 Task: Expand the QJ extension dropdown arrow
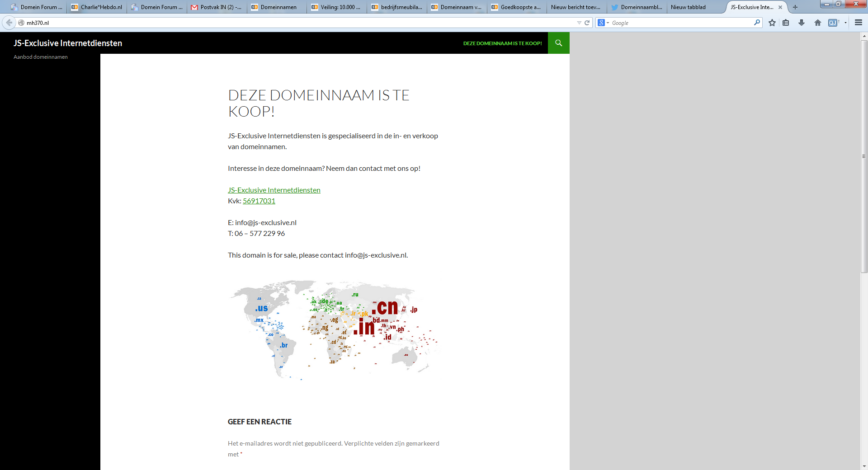pos(845,23)
